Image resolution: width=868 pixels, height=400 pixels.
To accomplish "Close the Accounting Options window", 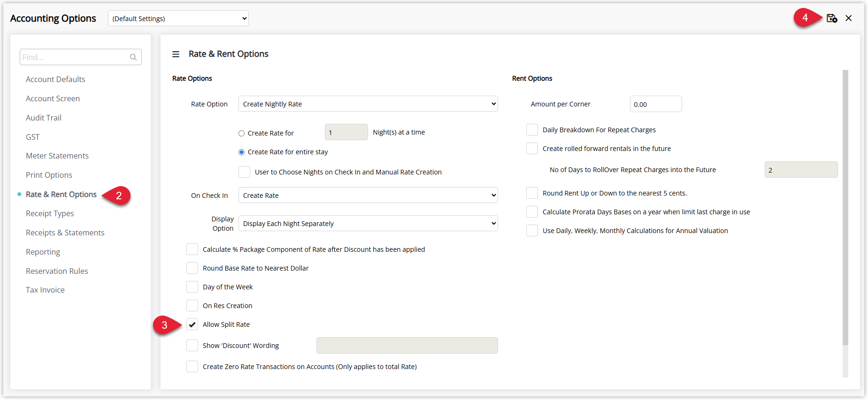I will click(848, 18).
